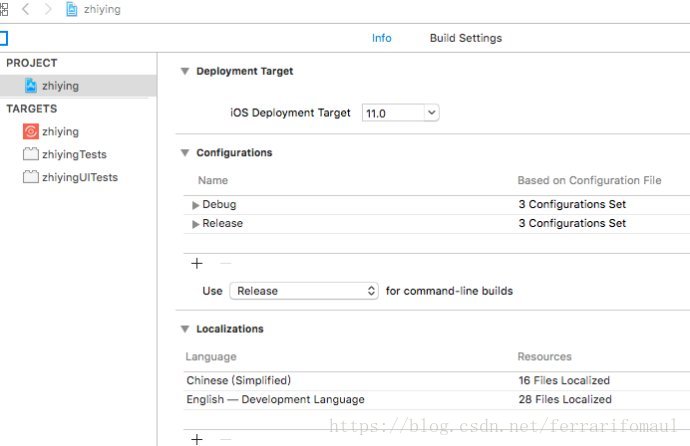
Task: Click the 16 Files Localized cell
Action: pos(564,380)
